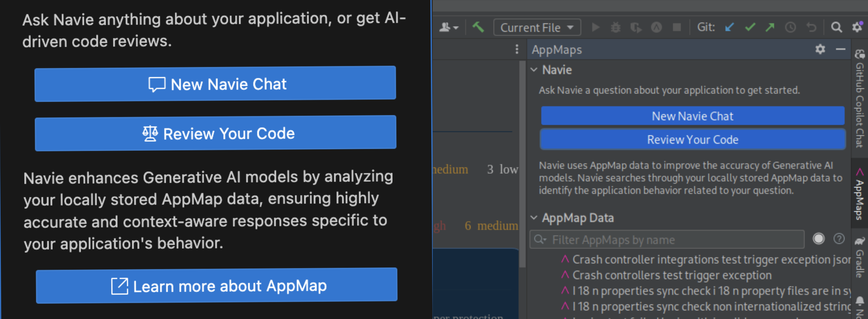Click the '6 medium' severity count
The height and width of the screenshot is (319, 868).
pyautogui.click(x=491, y=225)
